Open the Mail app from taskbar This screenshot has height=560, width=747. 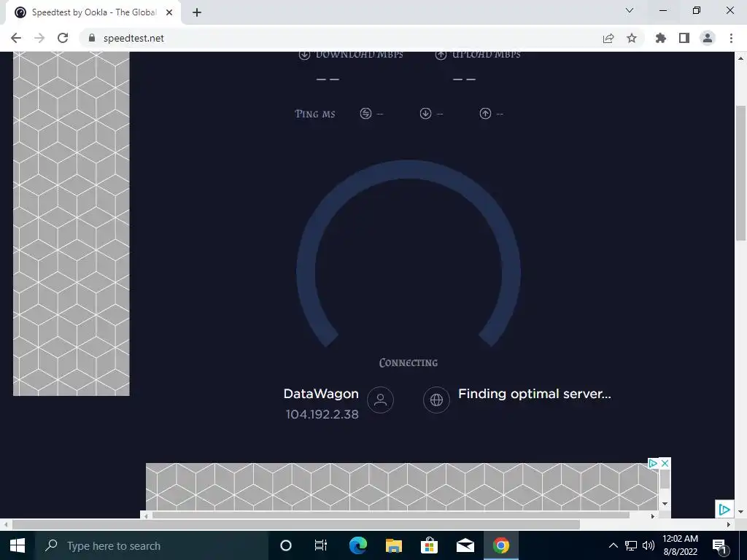pos(465,545)
